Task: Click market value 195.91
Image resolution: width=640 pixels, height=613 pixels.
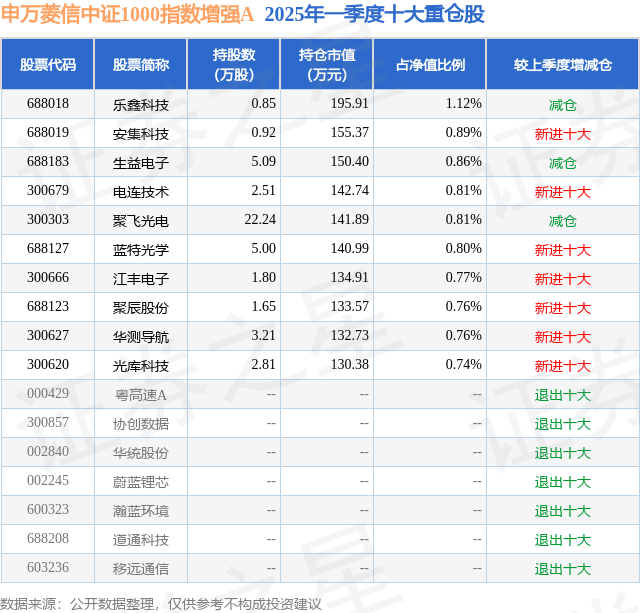Action: point(350,104)
